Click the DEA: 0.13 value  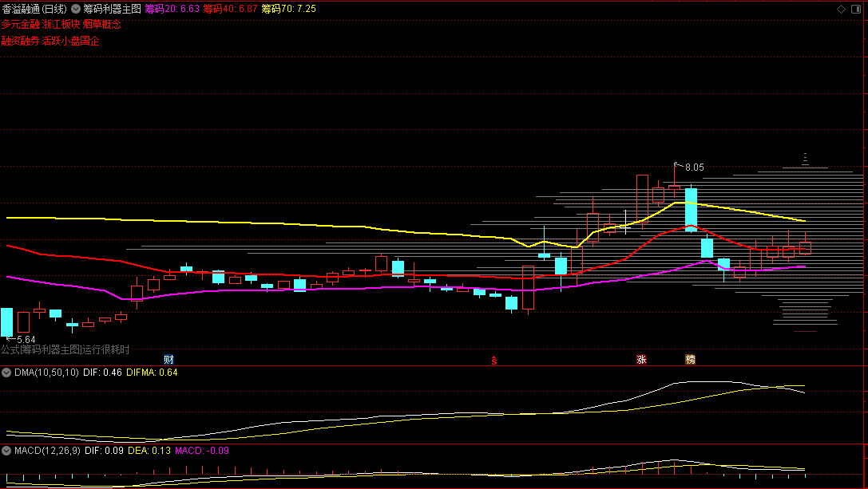click(x=149, y=451)
